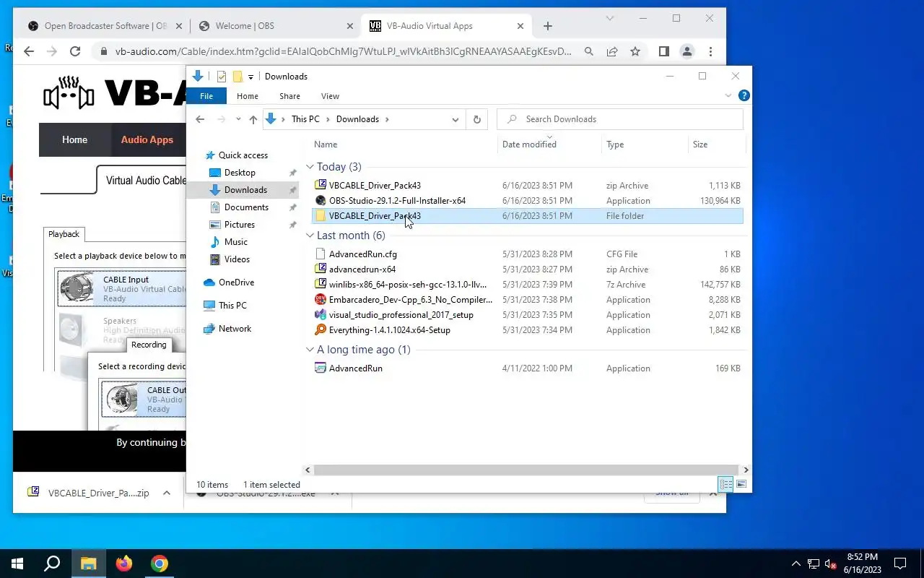Select advancedrun-x64 zip icon

pos(321,269)
